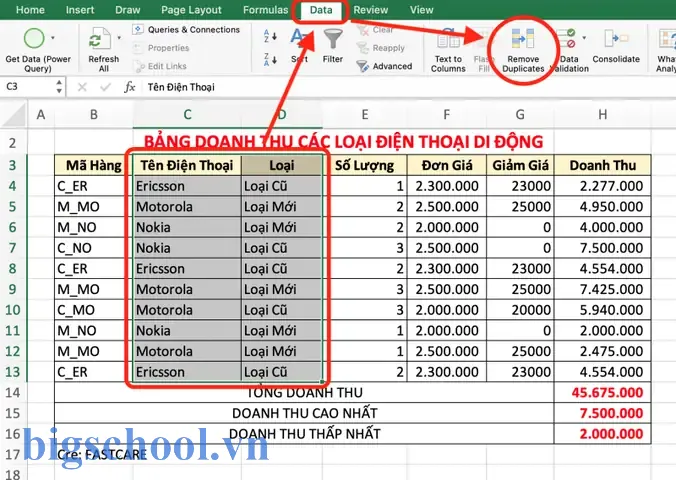676x480 pixels.
Task: Switch to the Insert tab
Action: (80, 10)
